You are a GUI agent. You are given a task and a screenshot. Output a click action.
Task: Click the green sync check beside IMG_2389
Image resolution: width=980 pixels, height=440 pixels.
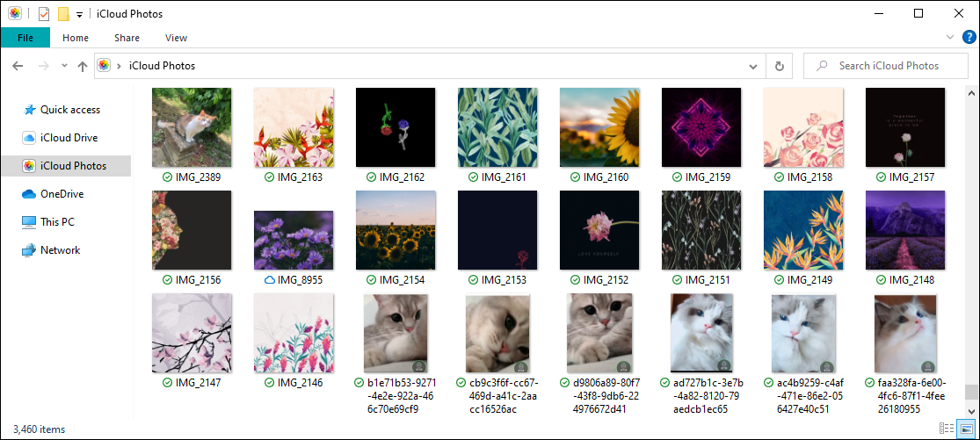click(x=168, y=177)
